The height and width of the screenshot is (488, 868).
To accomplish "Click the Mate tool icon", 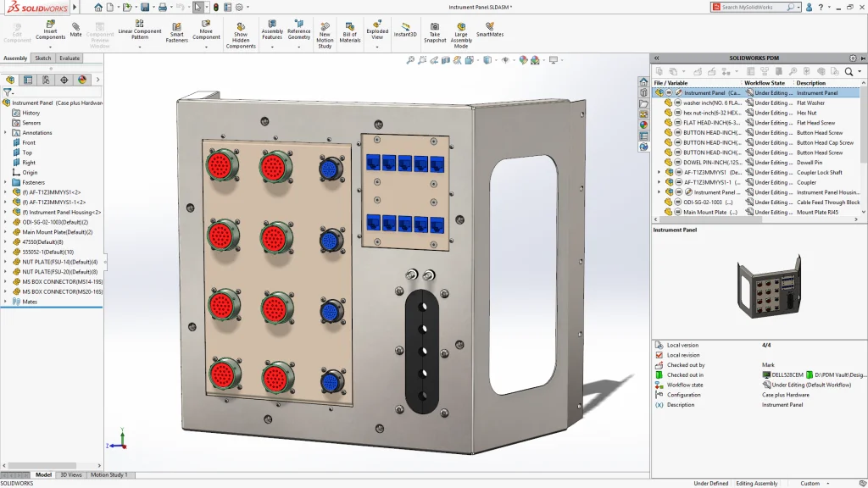I will (76, 28).
